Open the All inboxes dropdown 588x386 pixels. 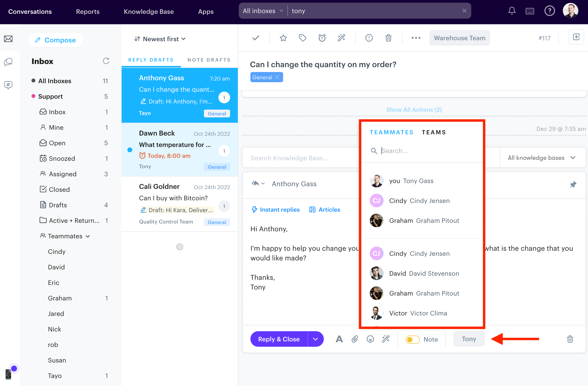pyautogui.click(x=263, y=11)
